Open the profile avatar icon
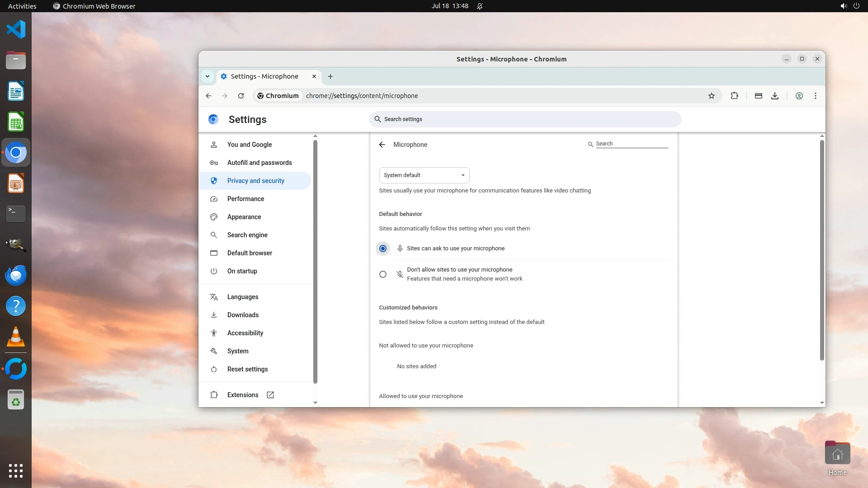 pyautogui.click(x=799, y=96)
